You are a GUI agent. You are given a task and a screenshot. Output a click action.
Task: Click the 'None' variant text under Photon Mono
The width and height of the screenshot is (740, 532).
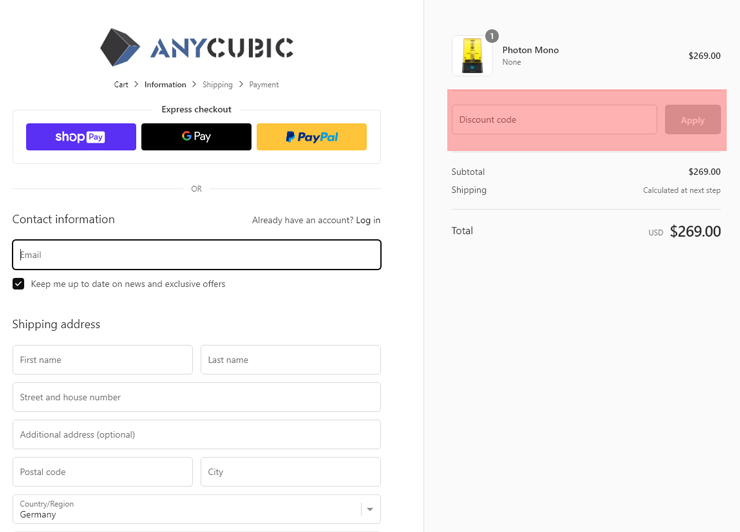coord(512,62)
